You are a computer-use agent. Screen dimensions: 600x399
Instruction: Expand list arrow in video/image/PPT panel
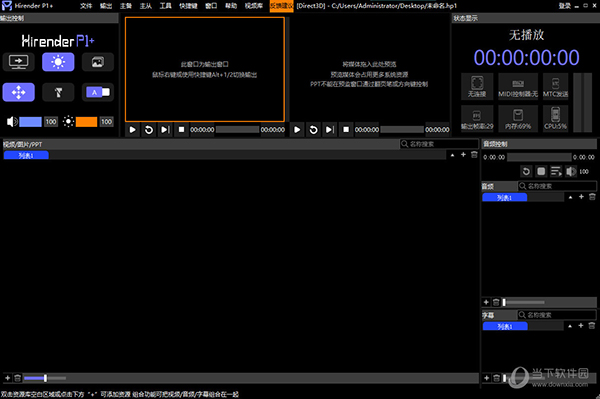pyautogui.click(x=452, y=155)
